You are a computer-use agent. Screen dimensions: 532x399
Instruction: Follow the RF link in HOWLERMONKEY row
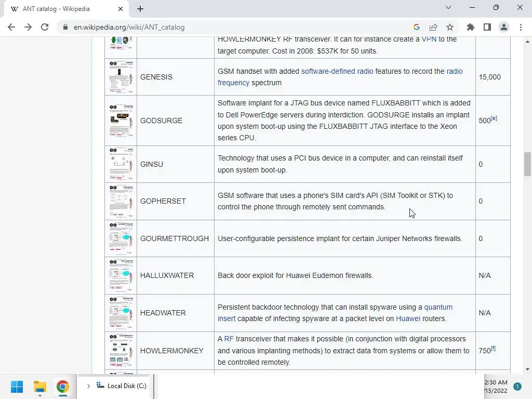tap(229, 339)
